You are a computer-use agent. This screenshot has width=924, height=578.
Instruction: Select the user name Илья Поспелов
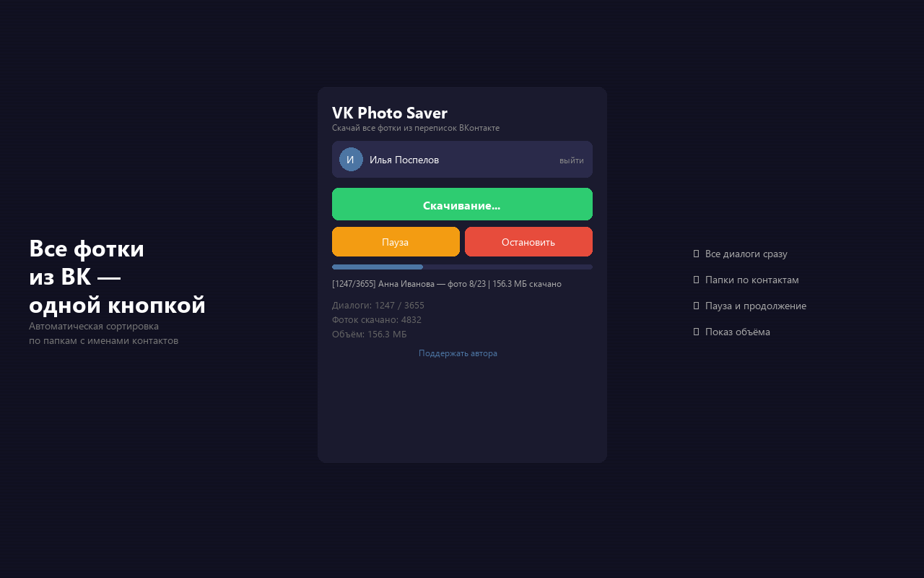pyautogui.click(x=404, y=160)
